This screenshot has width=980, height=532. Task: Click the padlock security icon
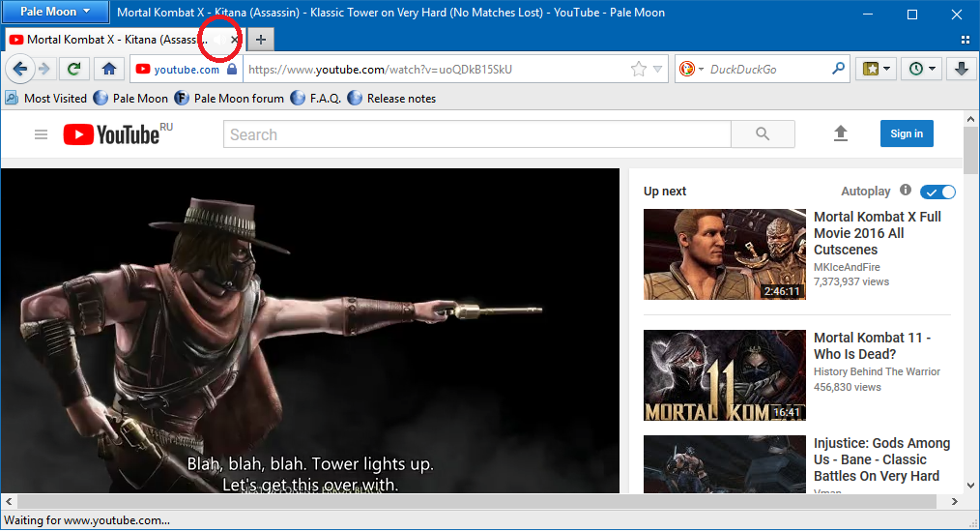point(232,69)
